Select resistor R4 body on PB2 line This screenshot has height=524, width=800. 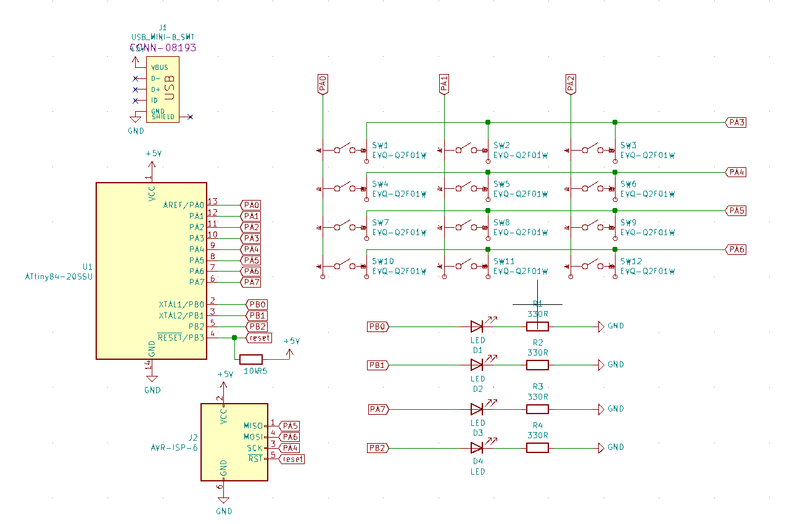coord(537,447)
